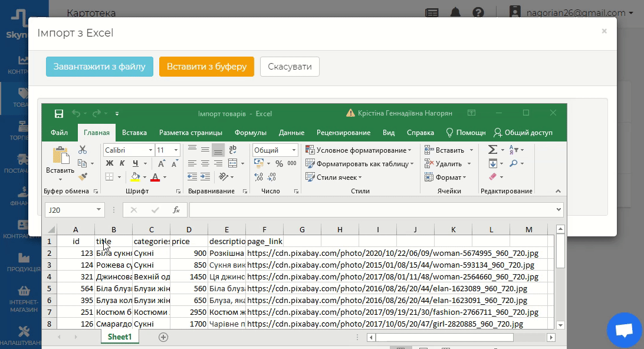Open the cells Формат dropdown
The height and width of the screenshot is (349, 644).
tap(446, 177)
